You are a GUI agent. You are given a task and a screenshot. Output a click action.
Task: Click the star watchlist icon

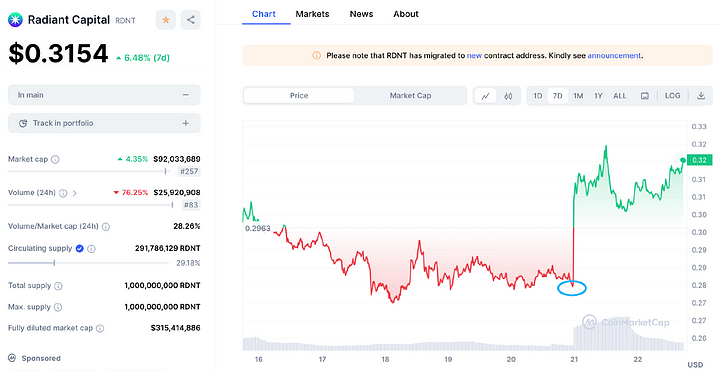[x=166, y=20]
